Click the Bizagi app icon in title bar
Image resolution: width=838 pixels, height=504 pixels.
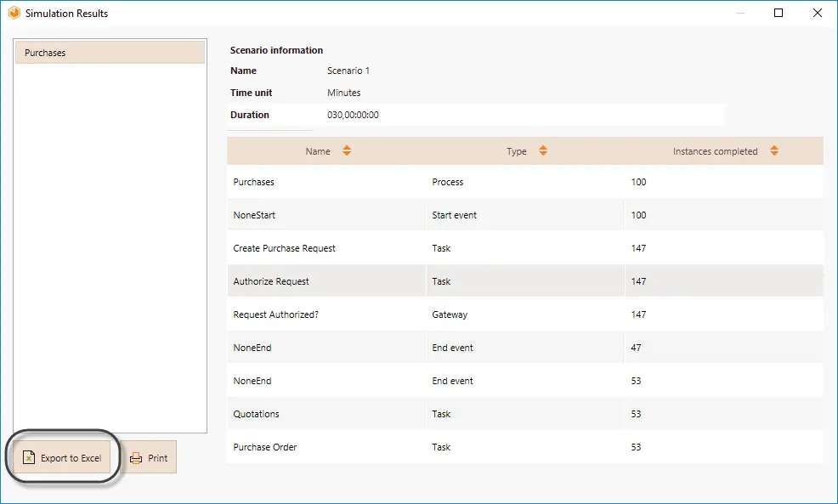[x=14, y=13]
